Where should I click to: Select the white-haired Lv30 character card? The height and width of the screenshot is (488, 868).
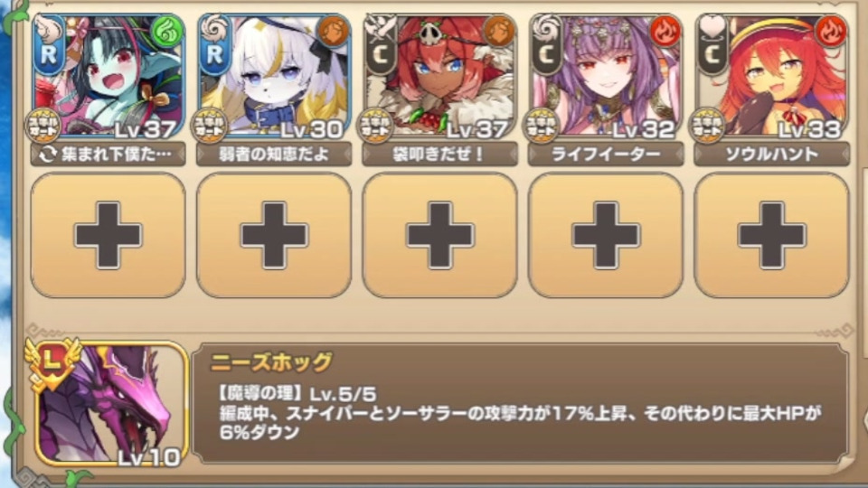[x=274, y=76]
